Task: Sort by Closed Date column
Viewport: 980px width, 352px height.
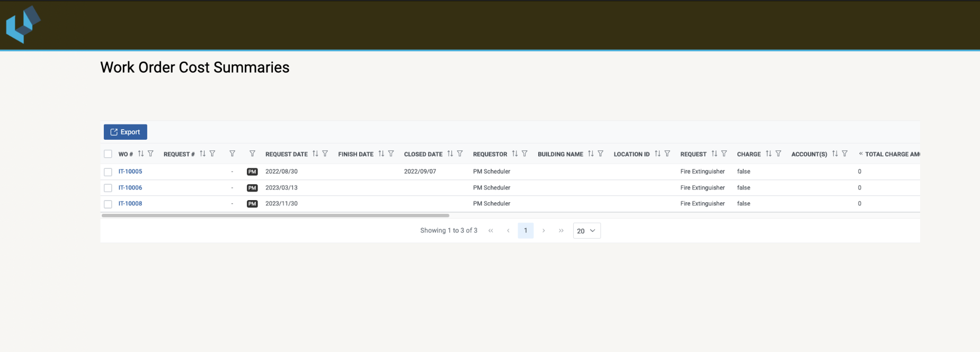Action: [x=450, y=154]
